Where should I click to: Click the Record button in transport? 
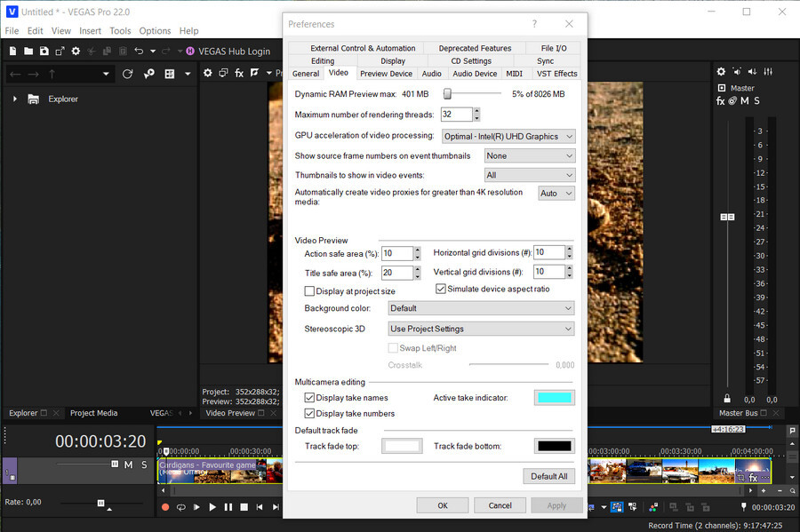[x=165, y=507]
